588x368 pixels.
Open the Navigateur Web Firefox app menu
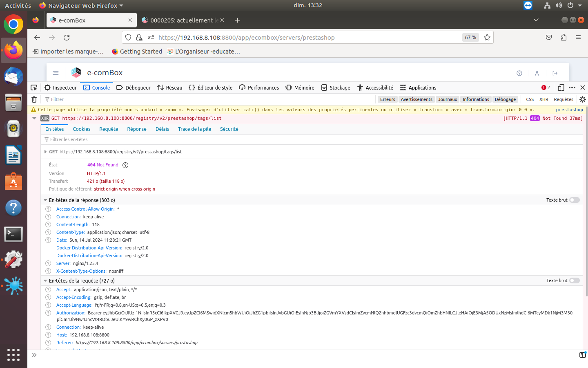point(81,5)
